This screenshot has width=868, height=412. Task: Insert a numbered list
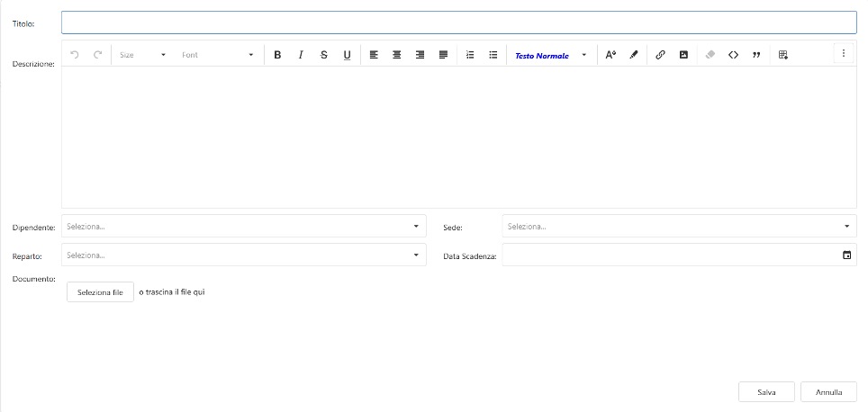[470, 55]
